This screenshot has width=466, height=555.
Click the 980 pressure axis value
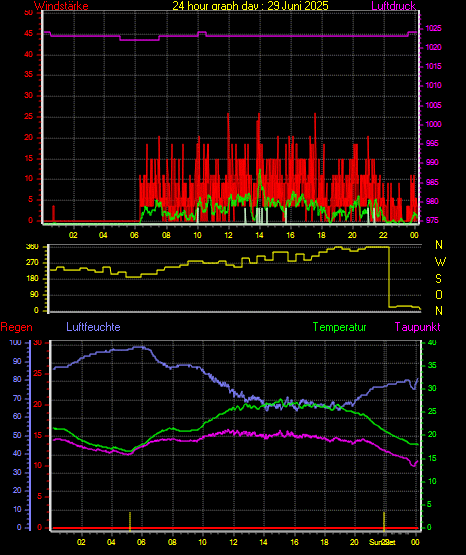point(432,202)
